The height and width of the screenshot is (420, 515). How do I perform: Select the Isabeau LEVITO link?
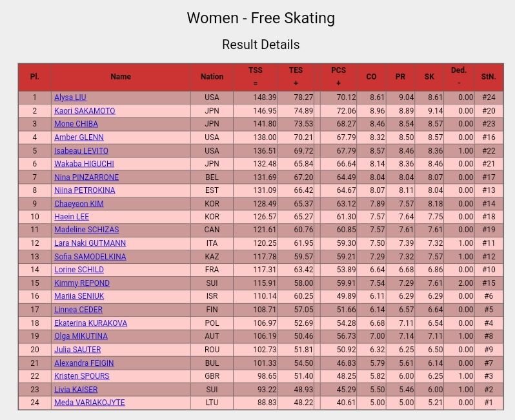point(81,151)
